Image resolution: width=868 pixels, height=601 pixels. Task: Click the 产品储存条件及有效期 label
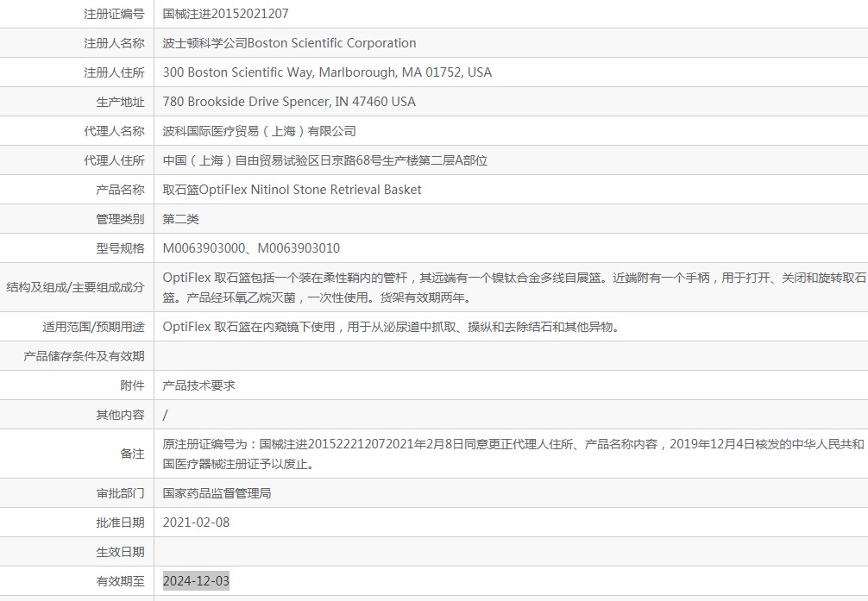[84, 356]
